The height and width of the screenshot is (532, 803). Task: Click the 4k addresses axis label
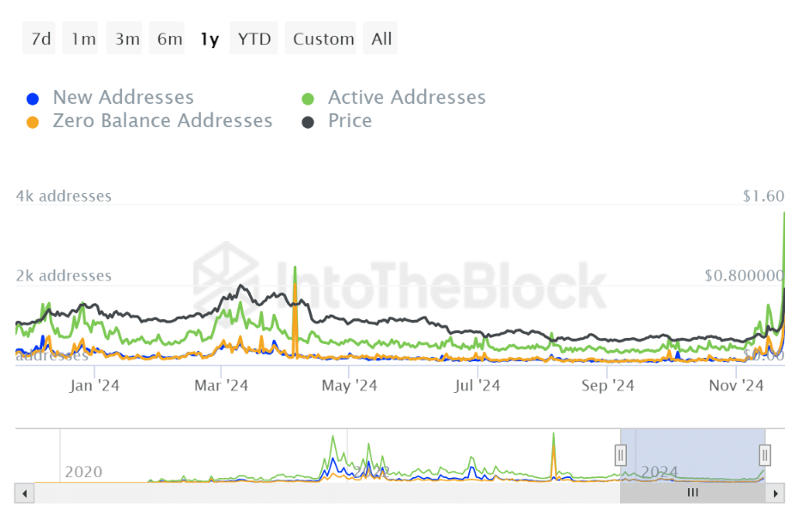point(64,196)
